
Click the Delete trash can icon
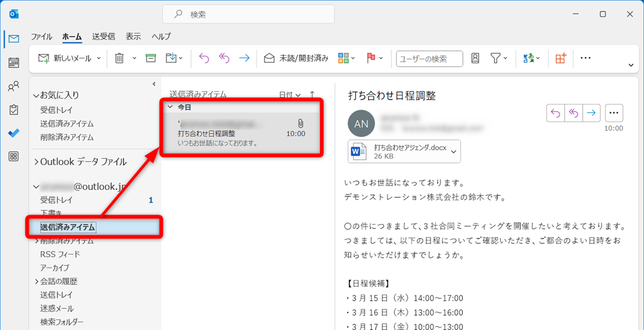click(119, 58)
